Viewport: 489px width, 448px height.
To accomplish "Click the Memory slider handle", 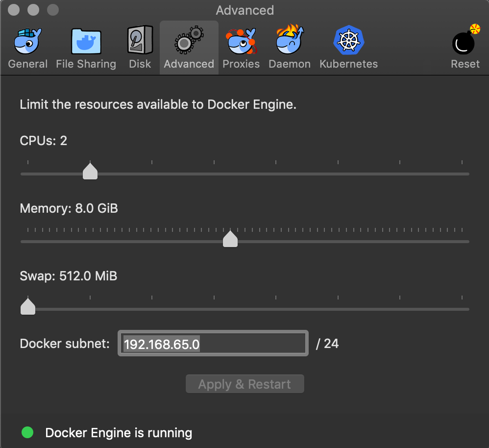I will pyautogui.click(x=230, y=239).
